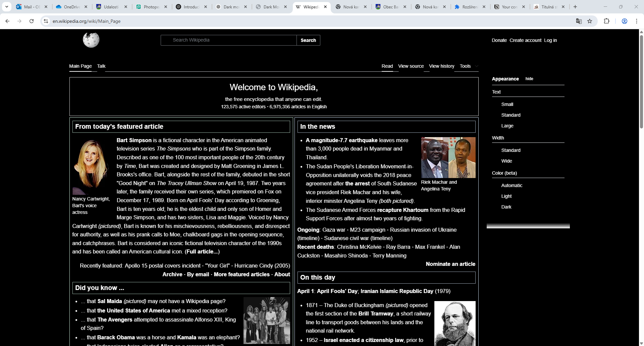Open the Riek Machar and Angelina Teny photo
644x346 pixels.
448,158
